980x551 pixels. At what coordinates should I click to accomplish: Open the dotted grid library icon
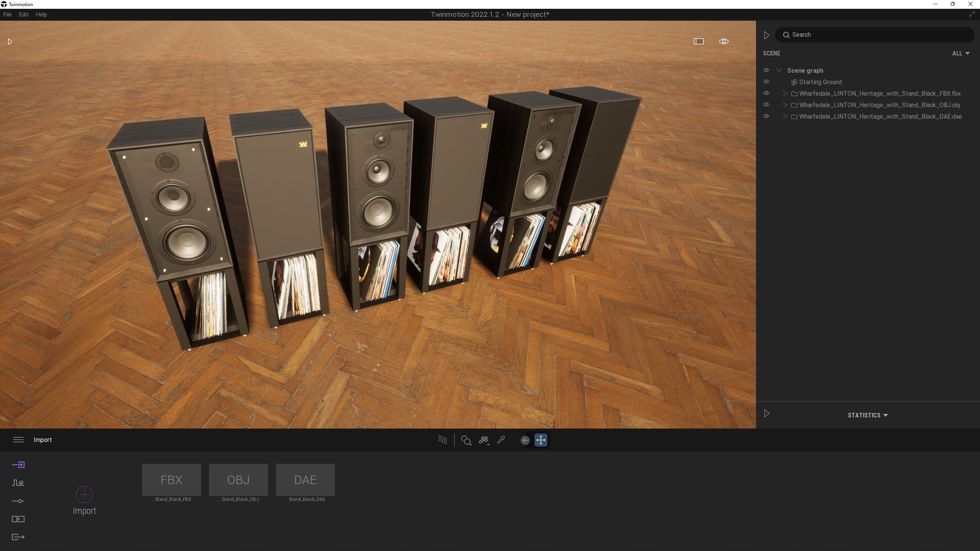coord(443,440)
